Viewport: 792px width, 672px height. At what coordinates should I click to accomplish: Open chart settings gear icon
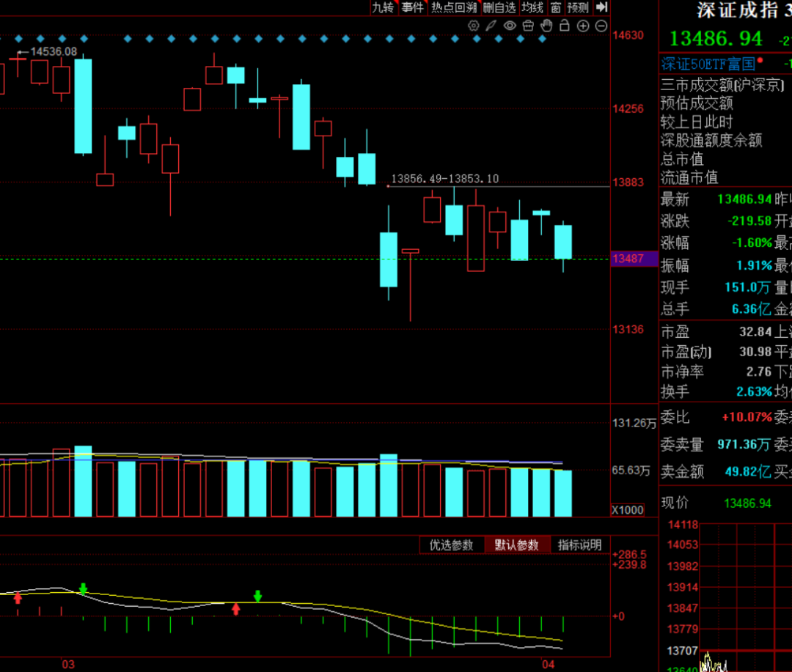click(473, 26)
